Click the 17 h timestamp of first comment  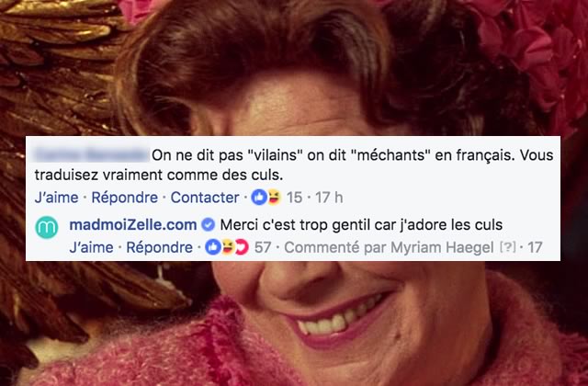pos(329,198)
